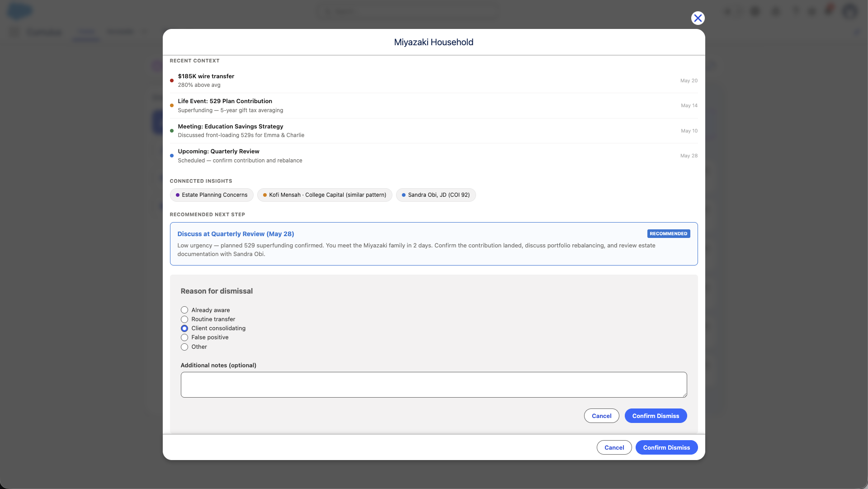Open the Kofi Mensah College Capital chip
The image size is (868, 489).
325,195
